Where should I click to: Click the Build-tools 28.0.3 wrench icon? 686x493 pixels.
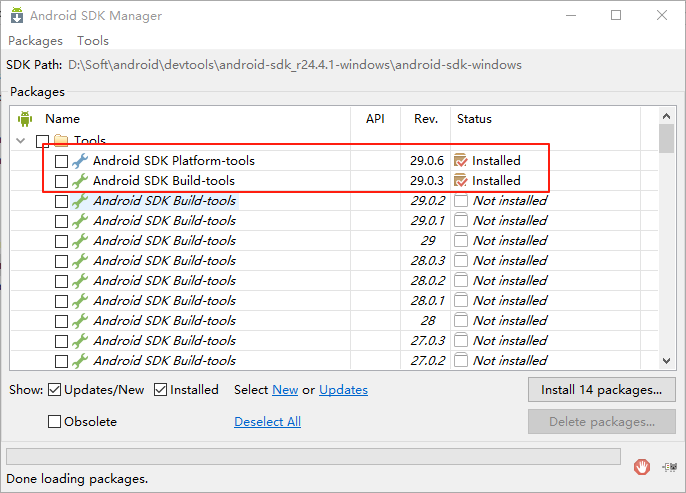(80, 261)
